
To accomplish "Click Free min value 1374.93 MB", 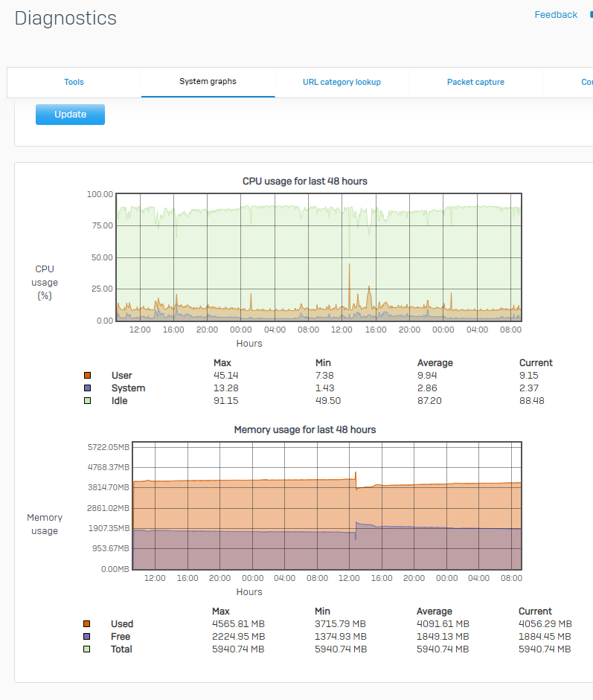I will tap(341, 636).
